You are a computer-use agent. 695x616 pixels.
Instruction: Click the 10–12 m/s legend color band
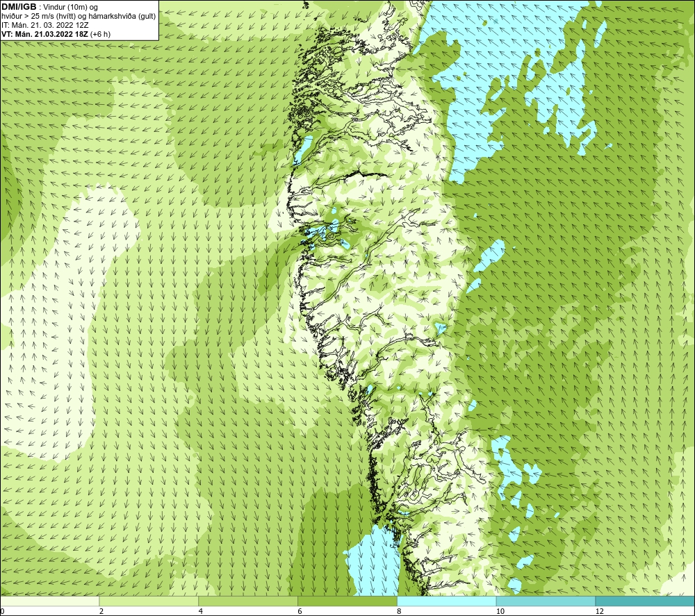click(x=546, y=601)
